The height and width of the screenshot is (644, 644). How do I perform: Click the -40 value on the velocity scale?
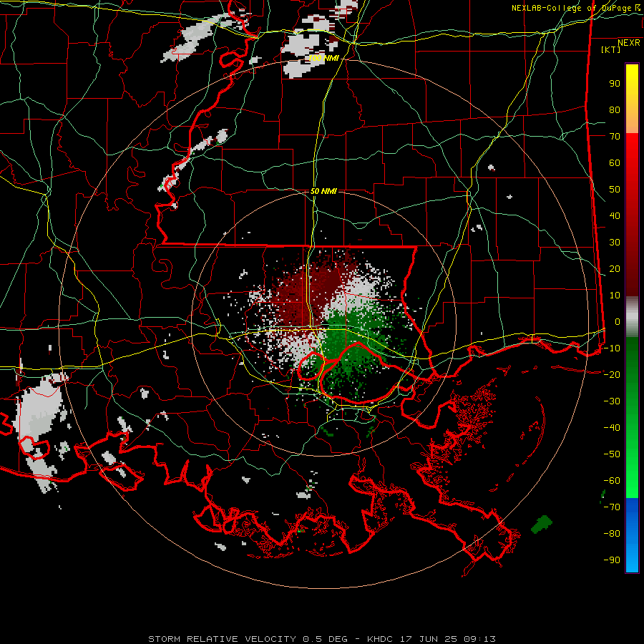pyautogui.click(x=612, y=428)
